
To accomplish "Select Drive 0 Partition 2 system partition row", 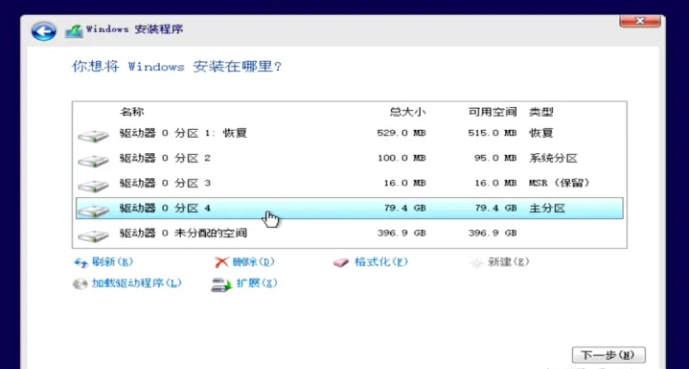I will coord(350,158).
